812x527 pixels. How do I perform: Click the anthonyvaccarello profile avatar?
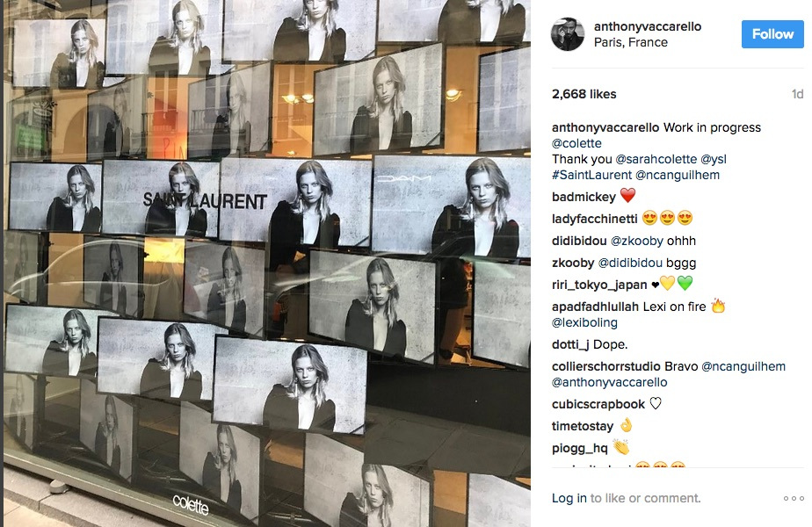tap(568, 34)
